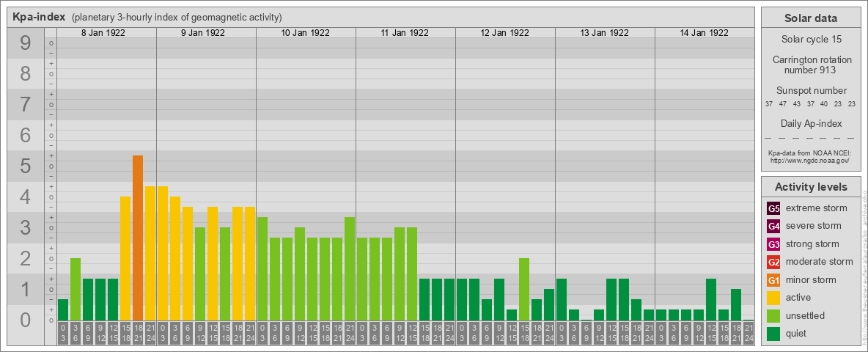Click the 'Sunspot number' label
868x352 pixels.
(x=812, y=90)
